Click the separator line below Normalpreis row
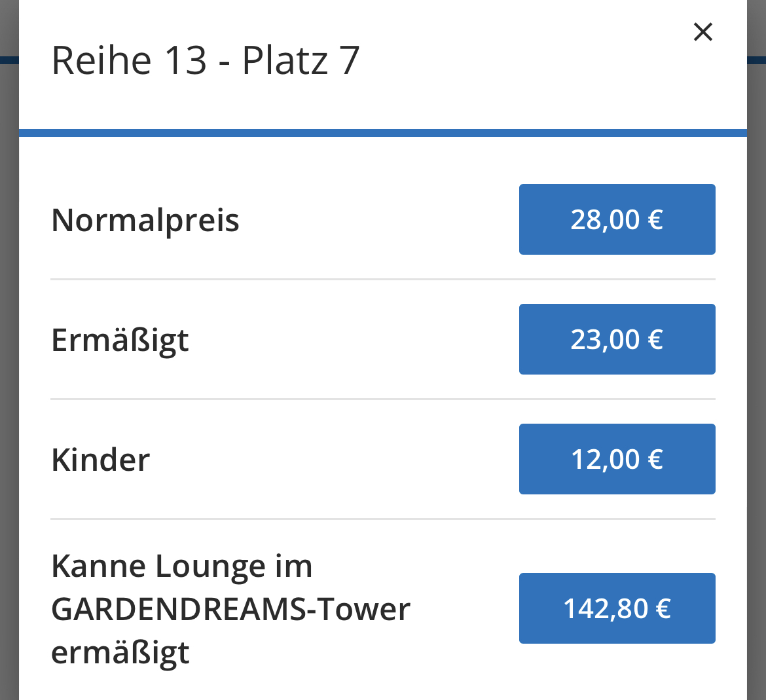This screenshot has height=700, width=766. tap(383, 280)
